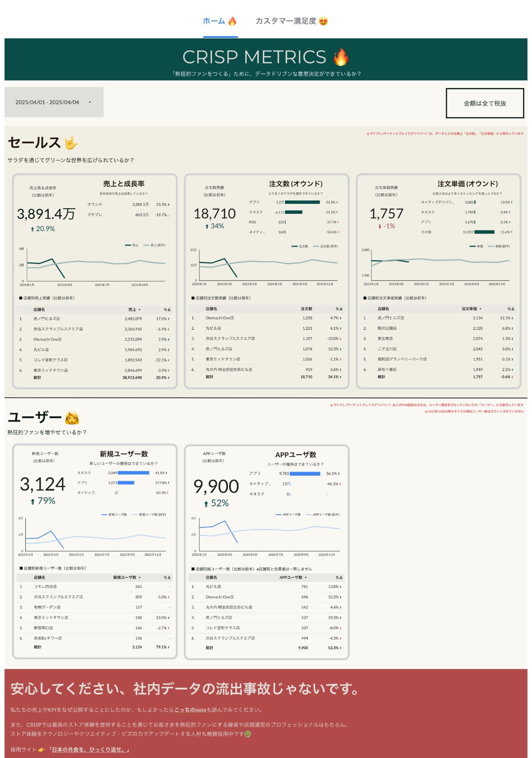Click the 注文数 column header
Viewport: 532px width, 758px height.
tap(306, 309)
